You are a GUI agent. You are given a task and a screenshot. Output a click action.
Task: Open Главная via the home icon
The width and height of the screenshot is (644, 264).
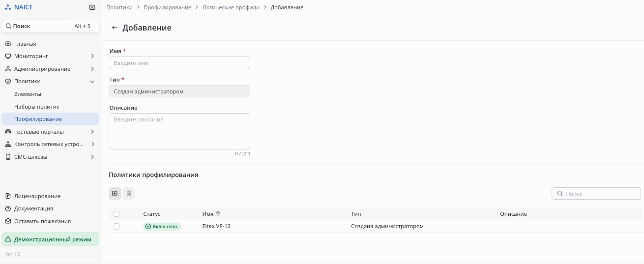tap(8, 44)
